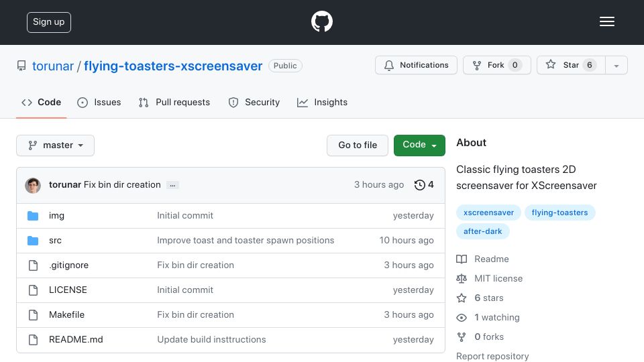The width and height of the screenshot is (644, 362).
Task: Open Initial commit message in LICENSE row
Action: [185, 290]
